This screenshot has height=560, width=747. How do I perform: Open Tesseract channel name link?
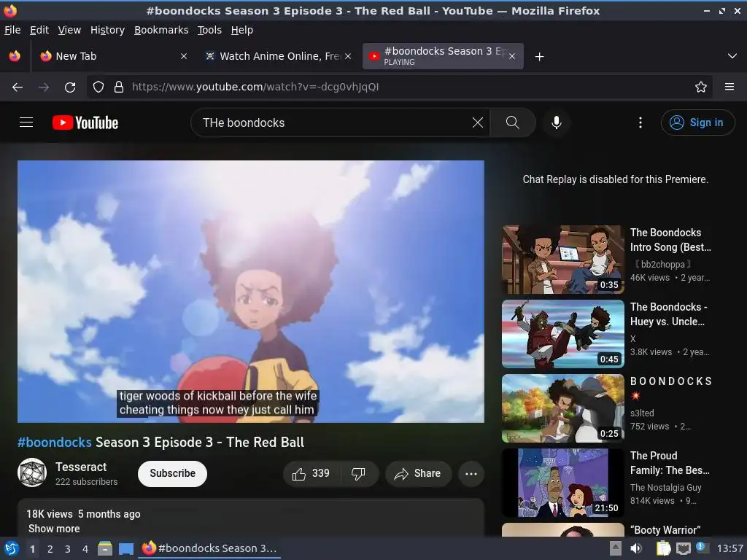coord(81,467)
